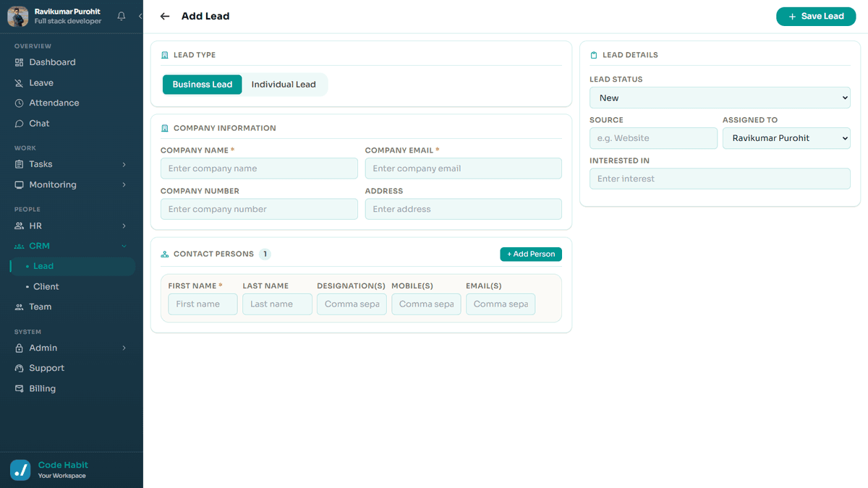Focus the Designation(s) field
The width and height of the screenshot is (868, 488).
[352, 304]
